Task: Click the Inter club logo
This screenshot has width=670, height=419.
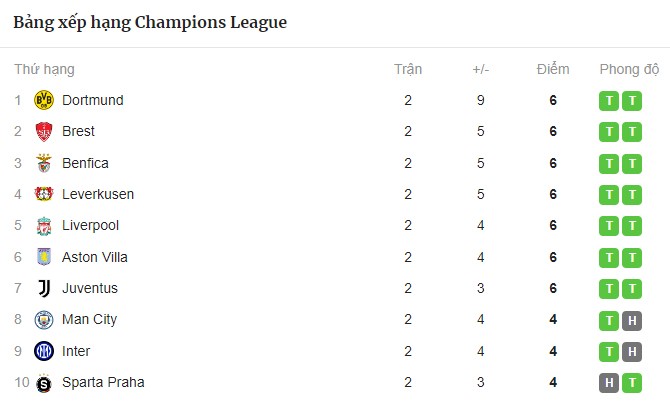Action: tap(44, 351)
